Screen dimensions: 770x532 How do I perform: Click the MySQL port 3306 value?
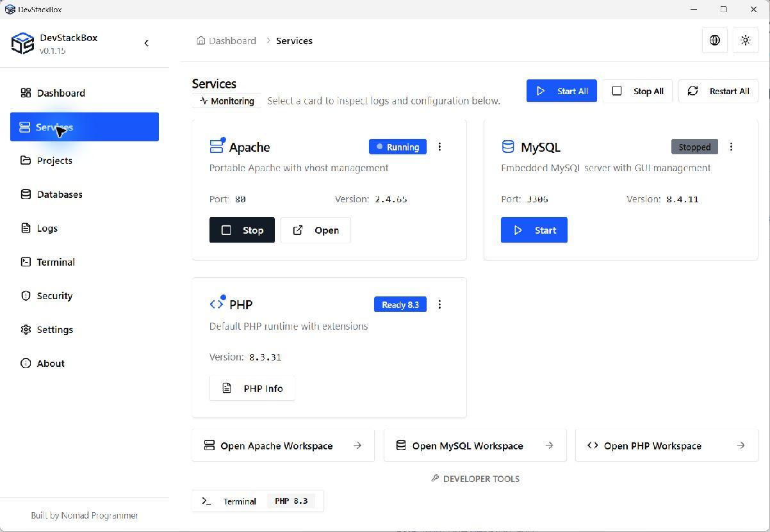click(537, 199)
